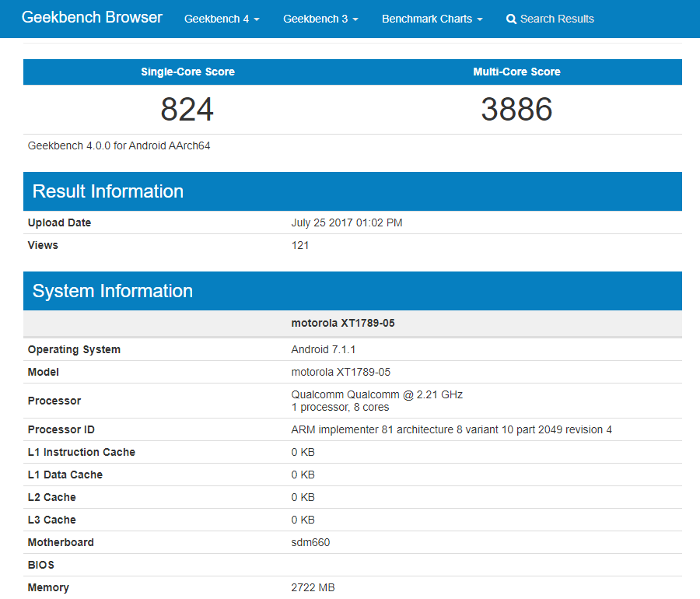Click the Processor row label
Viewport: 700px width, 599px height.
coord(54,401)
